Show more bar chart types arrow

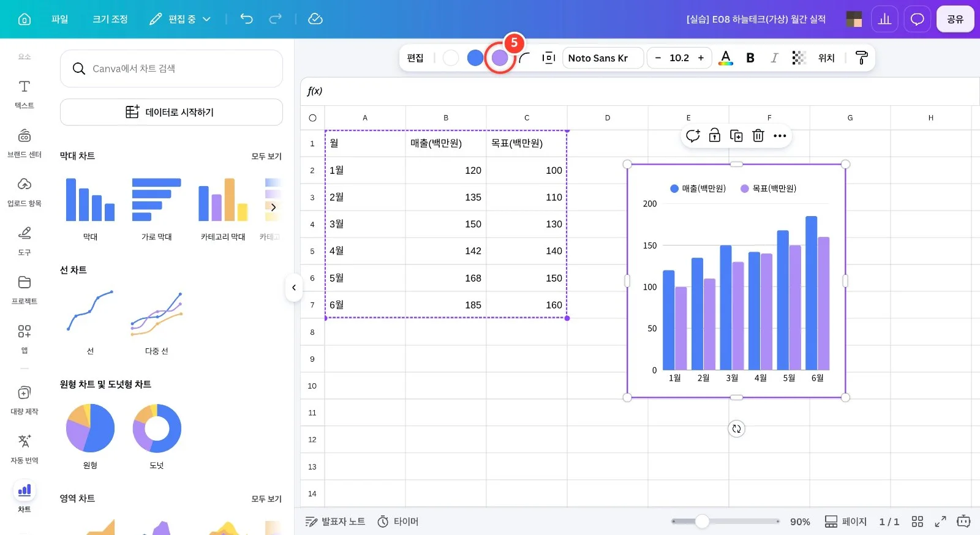[273, 207]
